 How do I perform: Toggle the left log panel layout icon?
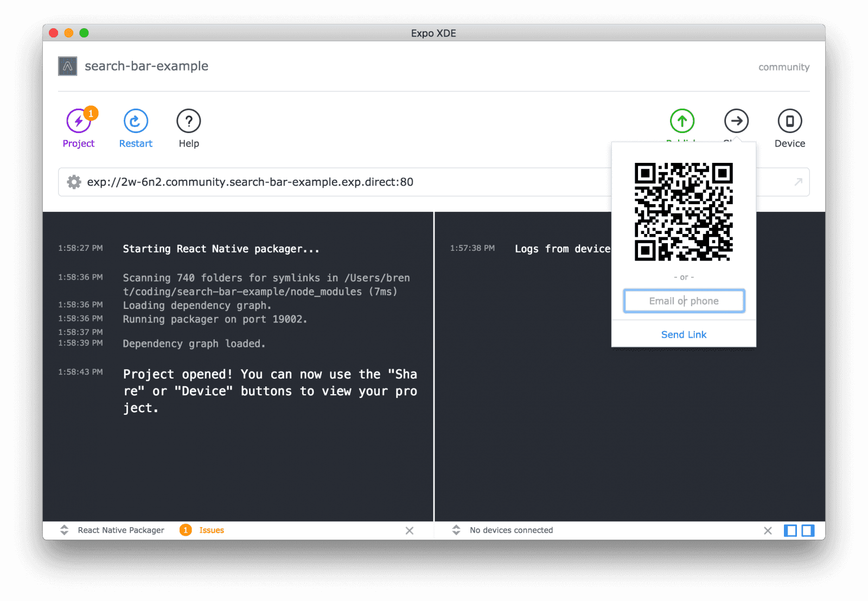click(x=790, y=530)
